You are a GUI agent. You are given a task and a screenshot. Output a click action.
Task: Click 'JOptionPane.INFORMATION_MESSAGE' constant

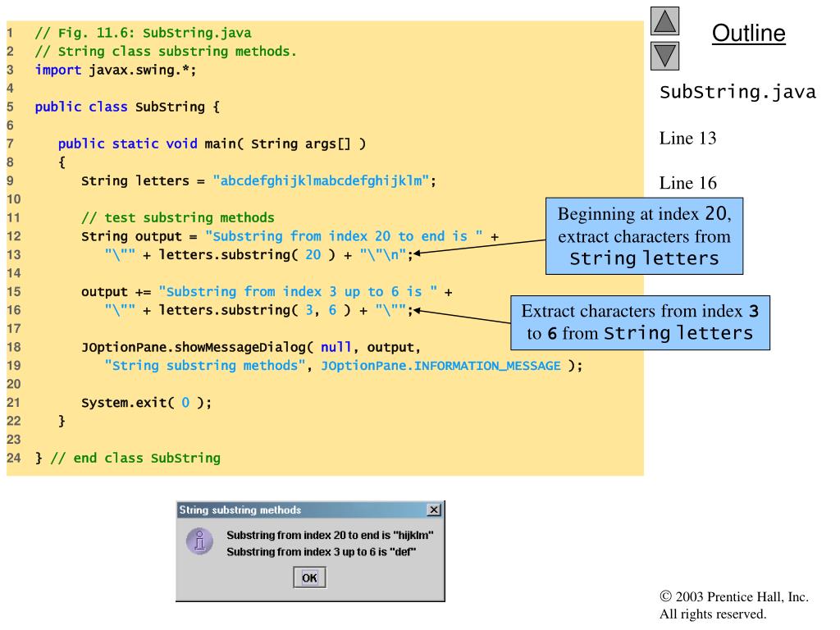441,366
